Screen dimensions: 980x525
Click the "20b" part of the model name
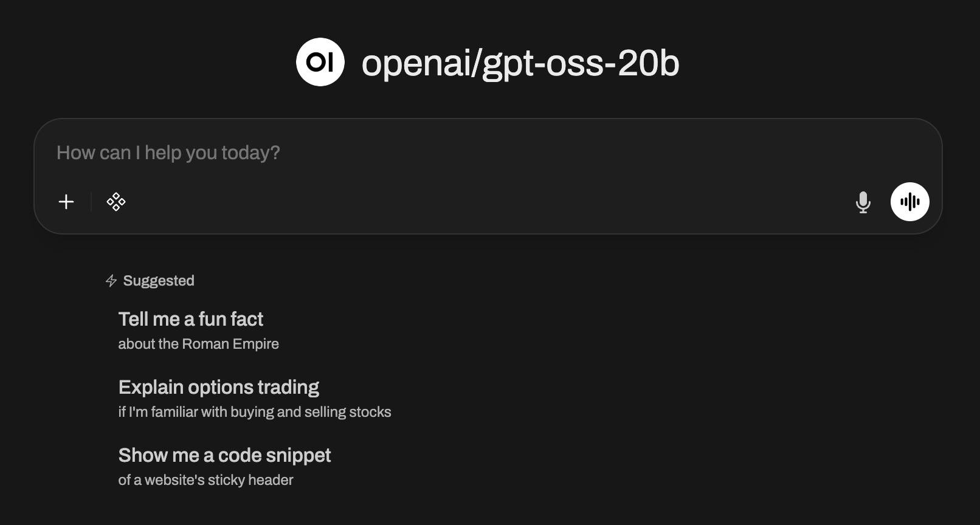click(x=649, y=63)
